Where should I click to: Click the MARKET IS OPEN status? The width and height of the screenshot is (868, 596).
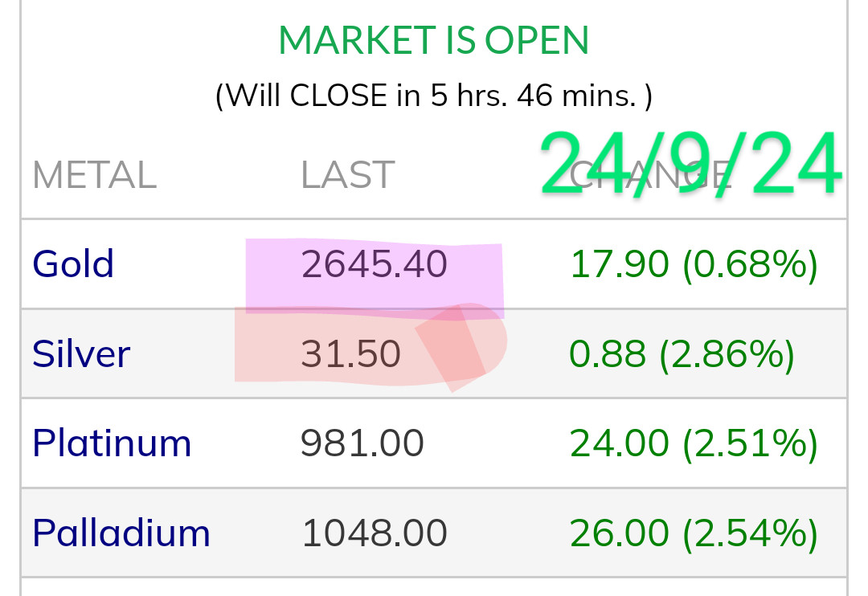coord(434,40)
